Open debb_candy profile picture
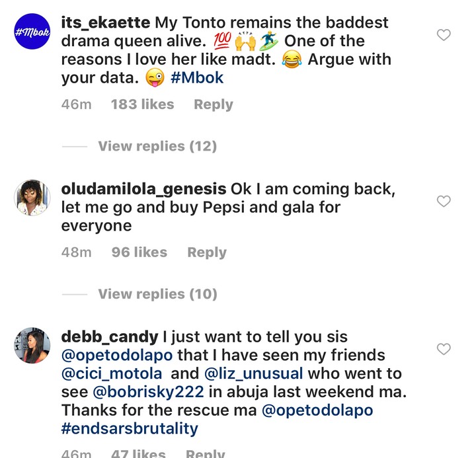Image resolution: width=476 pixels, height=458 pixels. pos(32,345)
